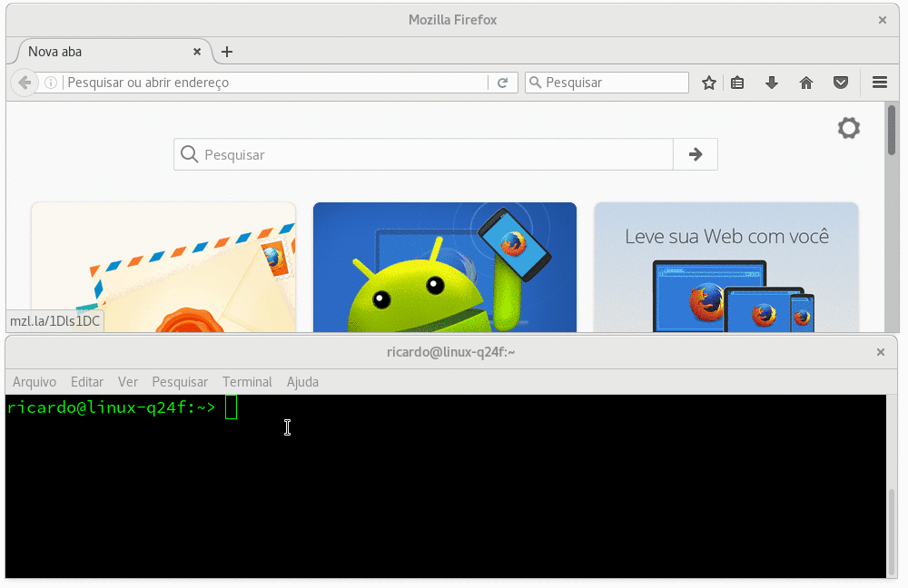This screenshot has width=908, height=588.
Task: Open terminal Pesquisar menu
Action: 180,382
